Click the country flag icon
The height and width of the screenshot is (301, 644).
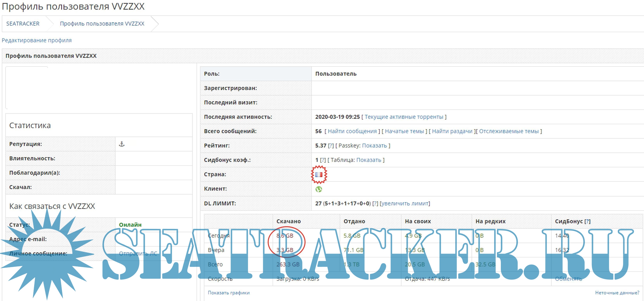319,174
